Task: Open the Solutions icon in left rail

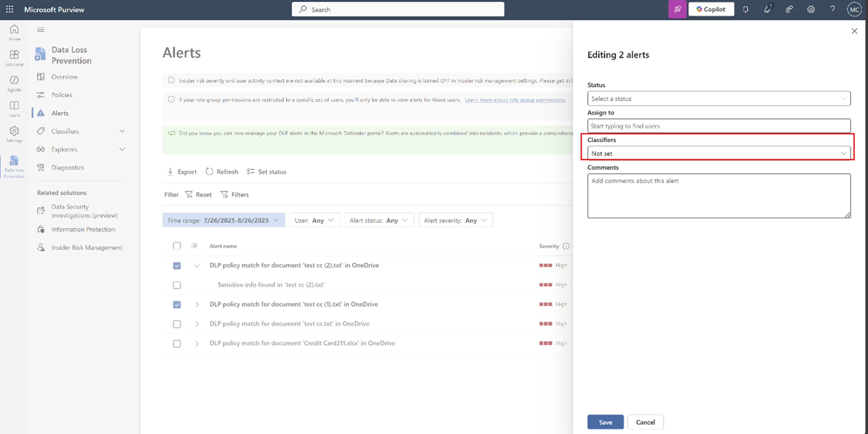Action: point(14,57)
